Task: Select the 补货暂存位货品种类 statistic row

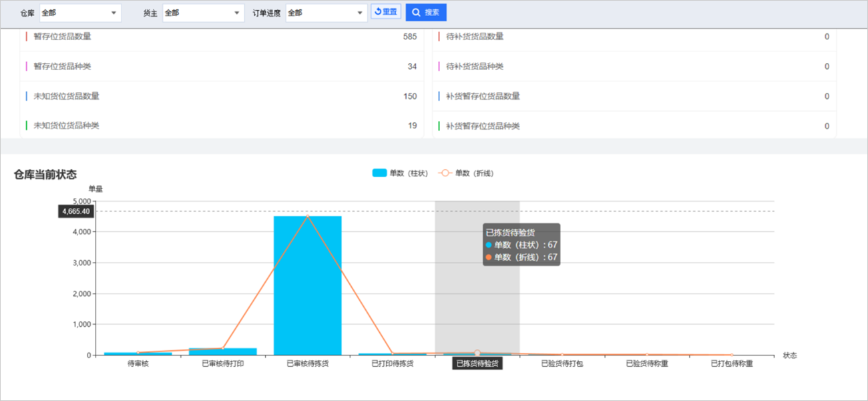Action: tap(634, 126)
